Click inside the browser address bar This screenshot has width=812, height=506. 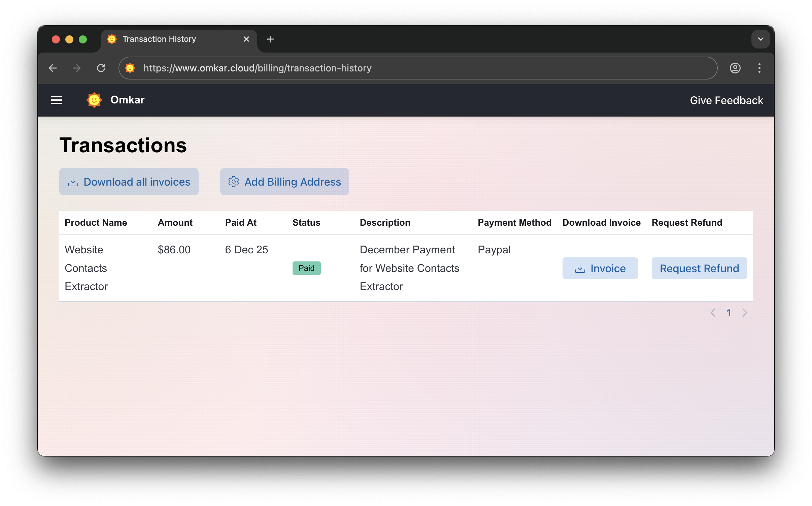(x=370, y=68)
